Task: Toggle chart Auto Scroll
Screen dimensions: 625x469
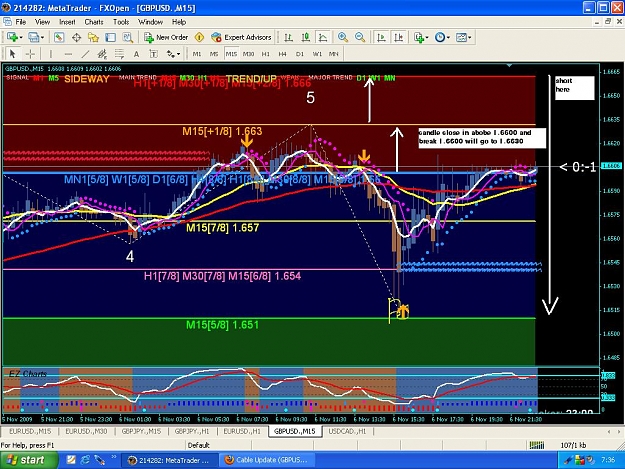Action: [x=381, y=37]
